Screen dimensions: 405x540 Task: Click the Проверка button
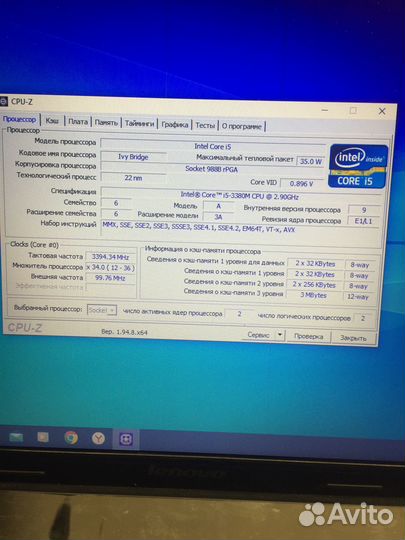click(x=308, y=336)
